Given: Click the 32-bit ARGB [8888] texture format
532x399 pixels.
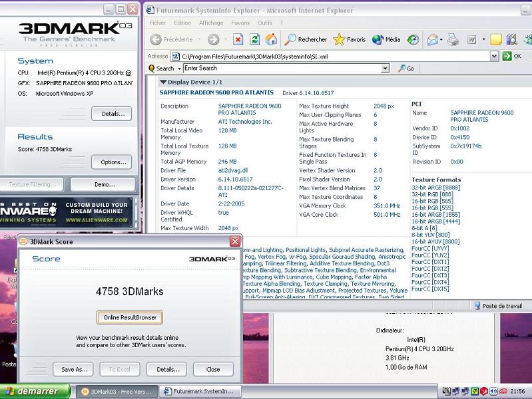Looking at the screenshot, I should coord(436,188).
